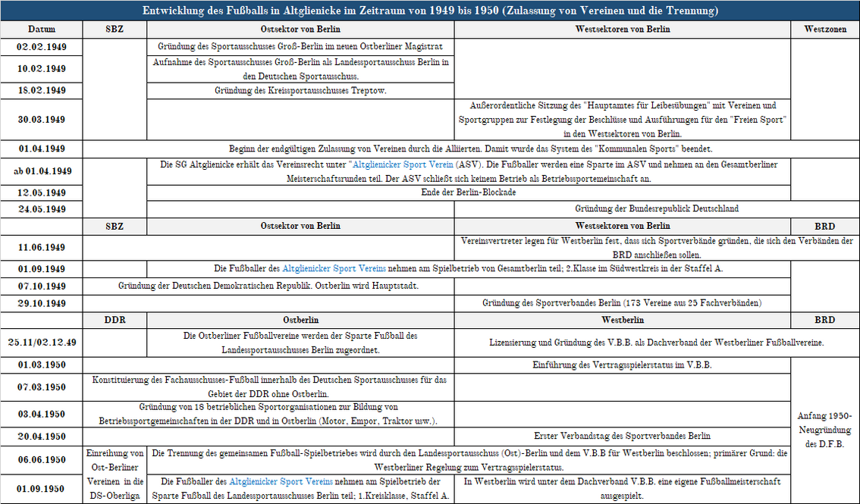The height and width of the screenshot is (504, 860).
Task: Click 'Gründung des Sportausschusses Groß-Berlin' cell
Action: 300,46
